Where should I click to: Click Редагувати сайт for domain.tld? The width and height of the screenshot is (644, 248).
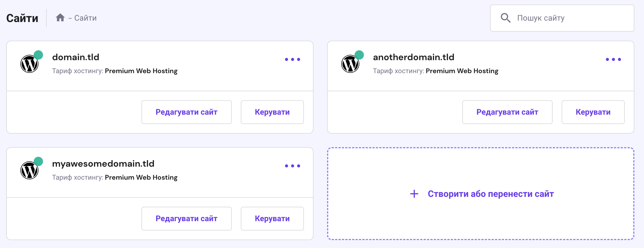186,112
